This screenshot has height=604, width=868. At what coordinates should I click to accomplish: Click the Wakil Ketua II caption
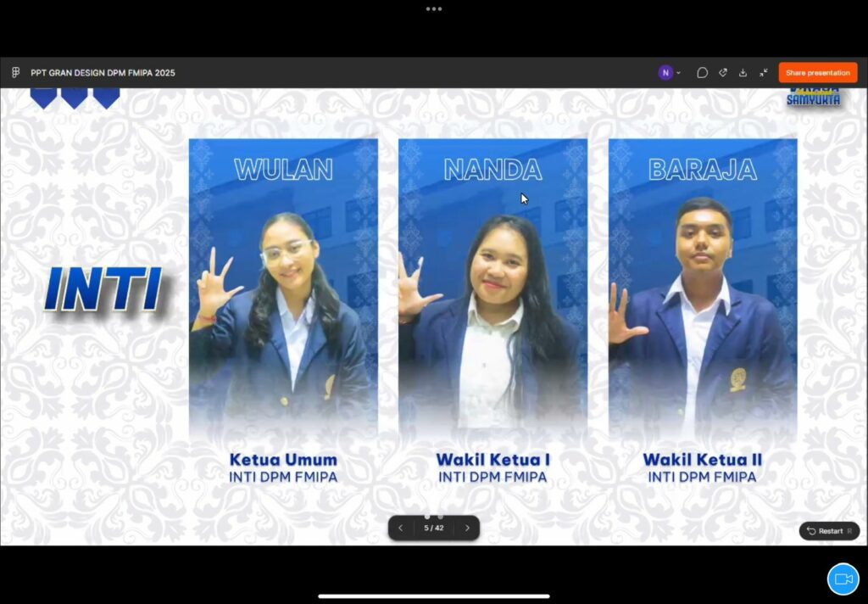click(x=703, y=460)
